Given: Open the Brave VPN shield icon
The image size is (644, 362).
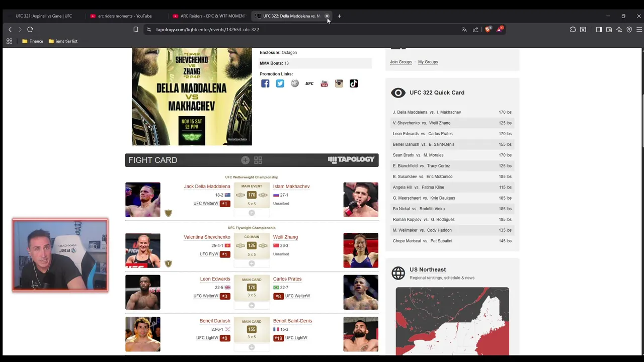Looking at the screenshot, I should (x=629, y=30).
